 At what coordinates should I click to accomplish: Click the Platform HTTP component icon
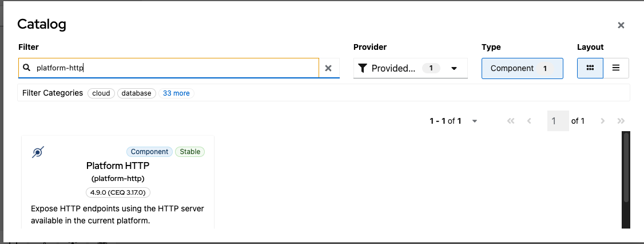click(x=38, y=152)
